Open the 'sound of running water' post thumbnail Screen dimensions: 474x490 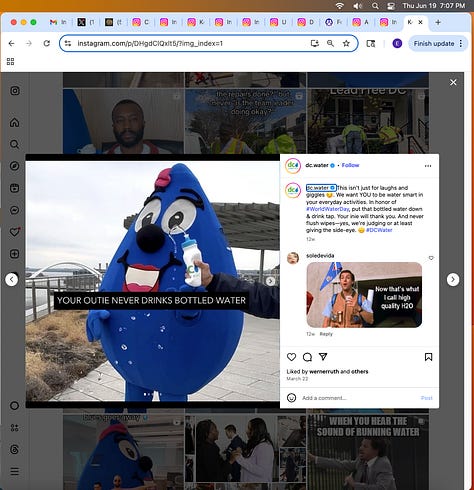tap(368, 452)
